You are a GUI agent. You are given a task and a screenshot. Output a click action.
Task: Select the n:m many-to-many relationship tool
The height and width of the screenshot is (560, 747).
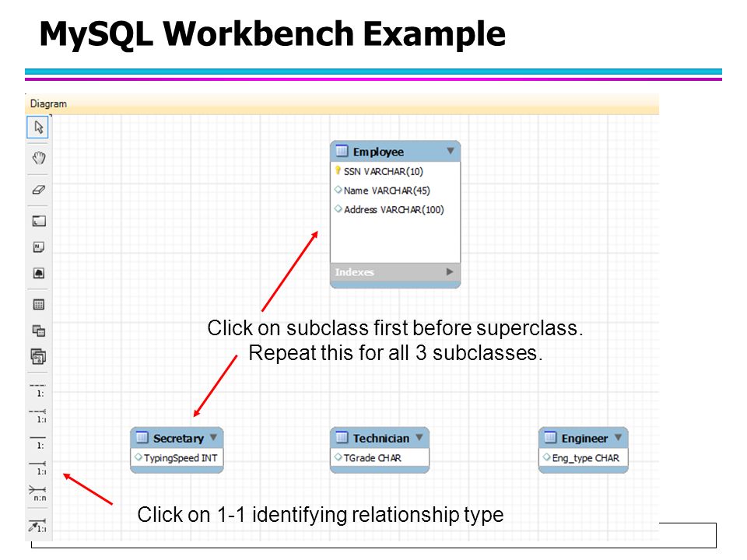39,493
